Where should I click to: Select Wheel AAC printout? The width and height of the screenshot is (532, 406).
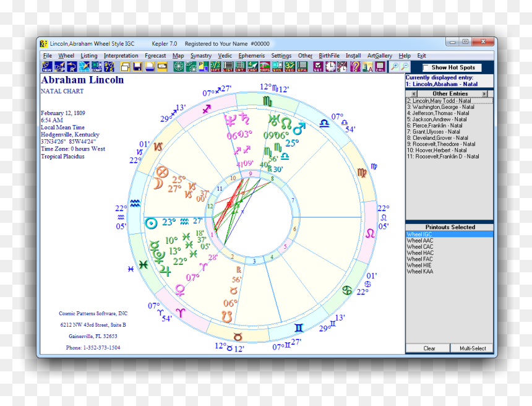449,240
